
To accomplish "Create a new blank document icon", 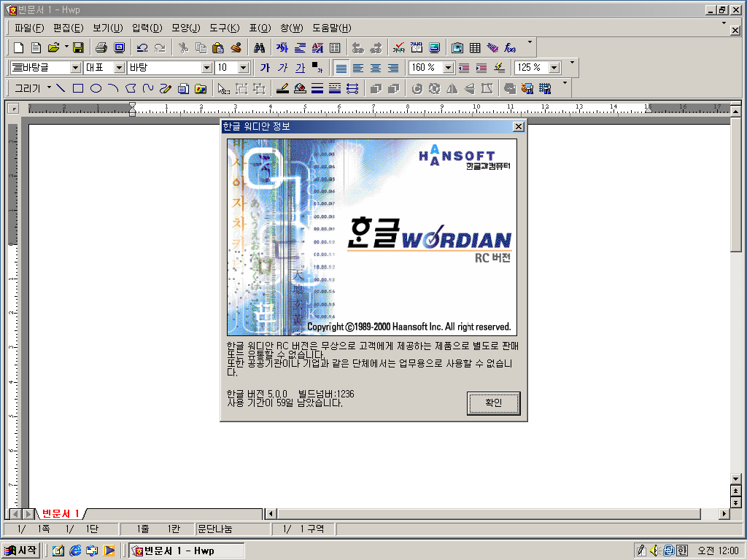I will [x=18, y=47].
